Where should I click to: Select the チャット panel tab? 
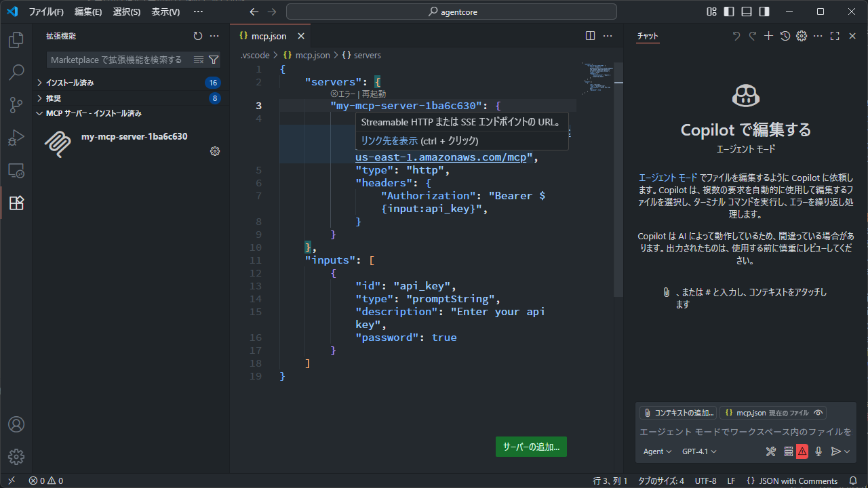click(x=648, y=36)
